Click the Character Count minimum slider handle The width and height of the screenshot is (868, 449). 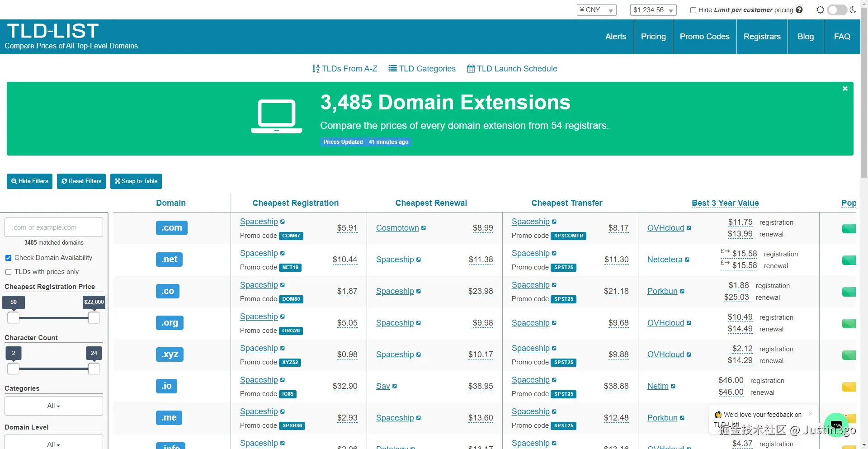(x=14, y=369)
